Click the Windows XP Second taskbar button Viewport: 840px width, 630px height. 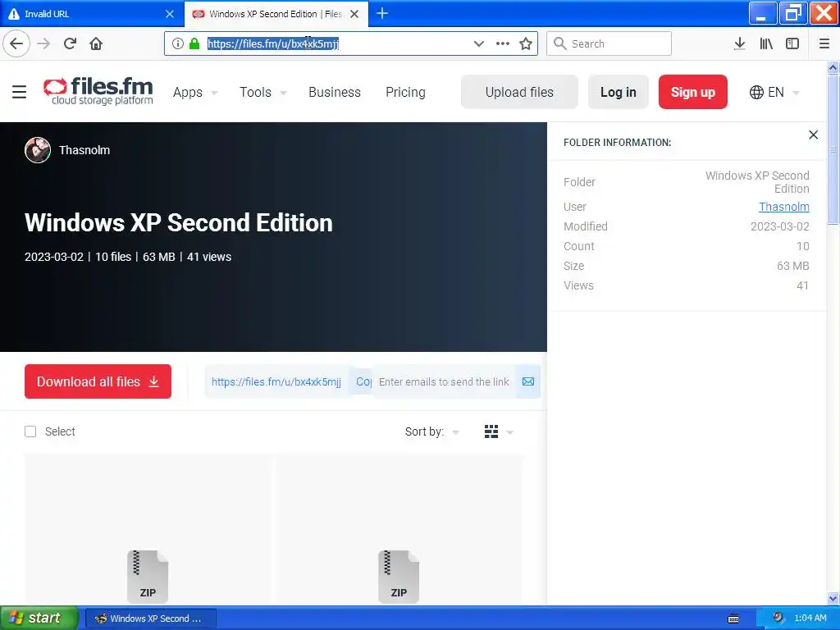coord(151,619)
